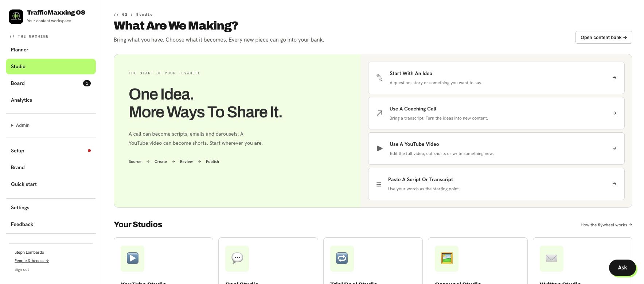
Task: Click the lines icon beside Paste A Script
Action: 379,184
